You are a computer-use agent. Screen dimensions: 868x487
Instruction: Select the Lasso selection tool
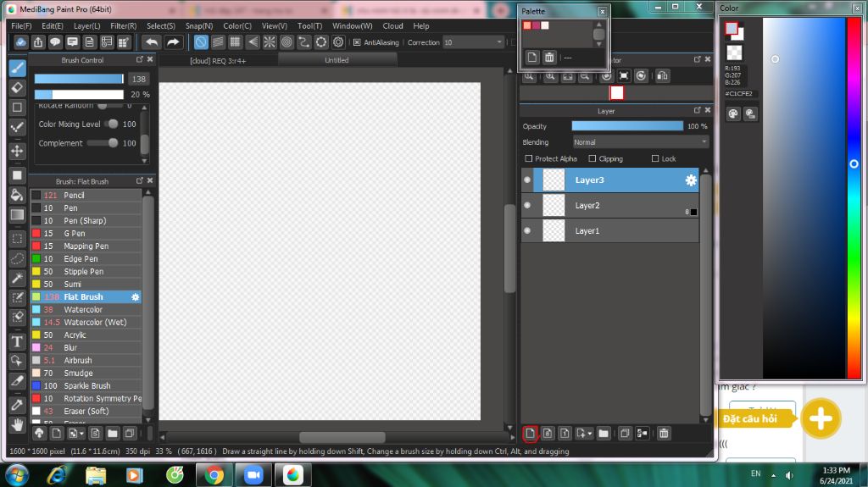17,258
